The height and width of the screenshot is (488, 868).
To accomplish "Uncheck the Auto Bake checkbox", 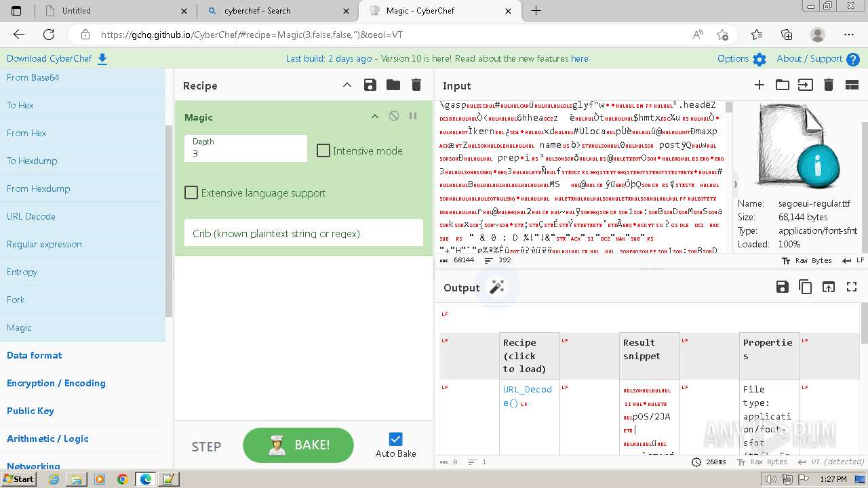I will point(396,439).
